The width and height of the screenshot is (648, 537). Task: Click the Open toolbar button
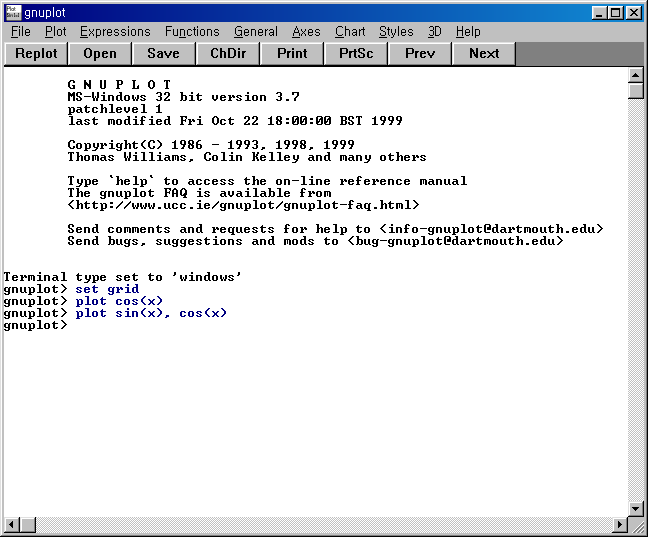pos(100,54)
